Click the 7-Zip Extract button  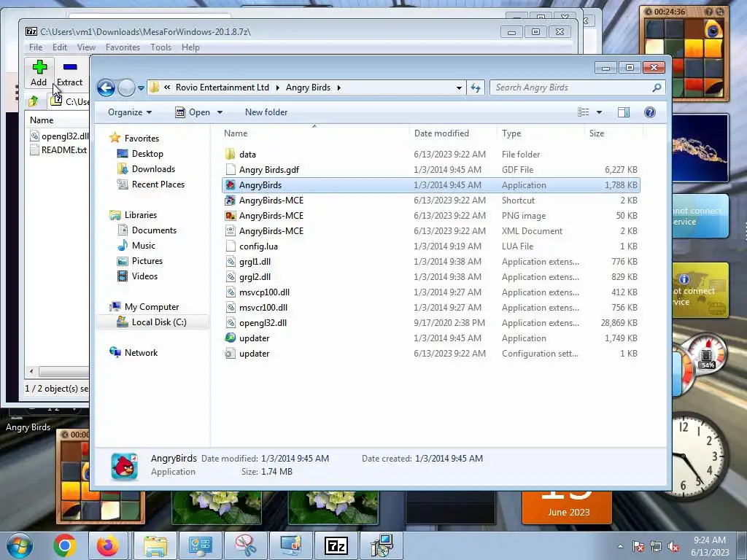click(x=69, y=73)
